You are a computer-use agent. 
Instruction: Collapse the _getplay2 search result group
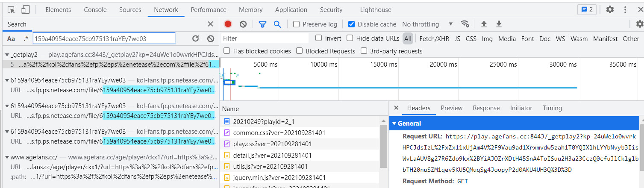7,55
